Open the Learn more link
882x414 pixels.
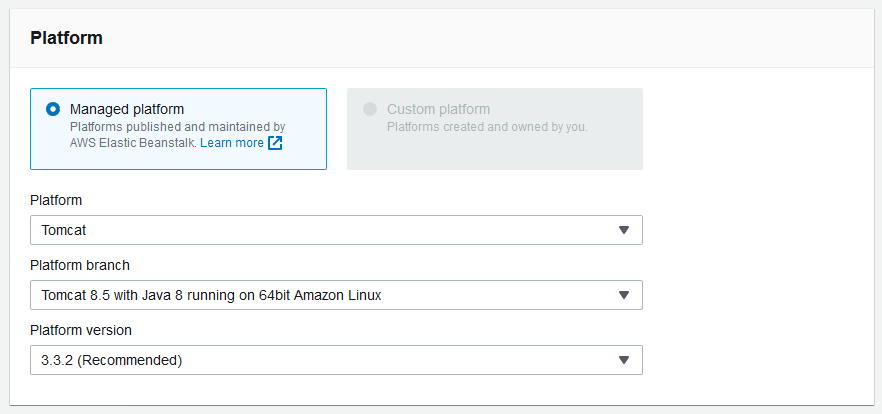pos(232,143)
